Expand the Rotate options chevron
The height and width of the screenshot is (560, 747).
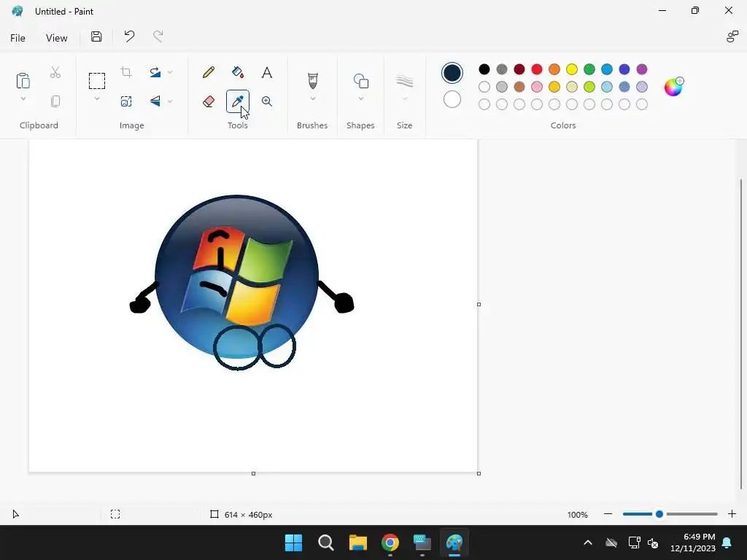pos(170,72)
